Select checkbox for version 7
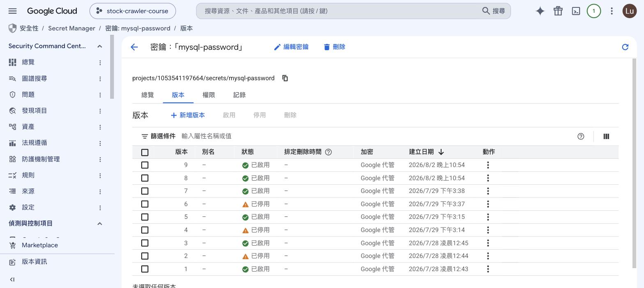 point(145,191)
